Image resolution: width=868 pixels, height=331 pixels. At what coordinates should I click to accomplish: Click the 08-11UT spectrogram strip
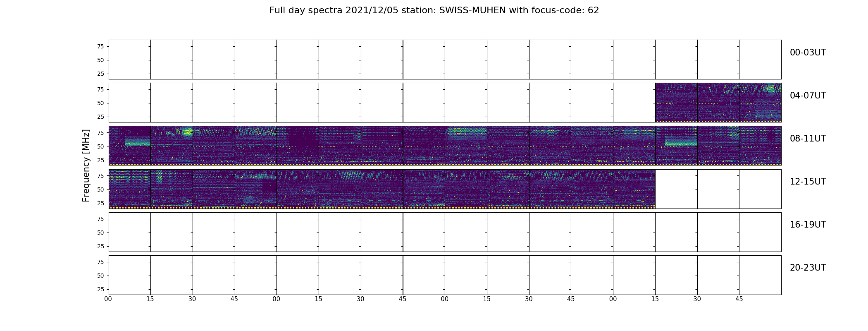coord(445,146)
